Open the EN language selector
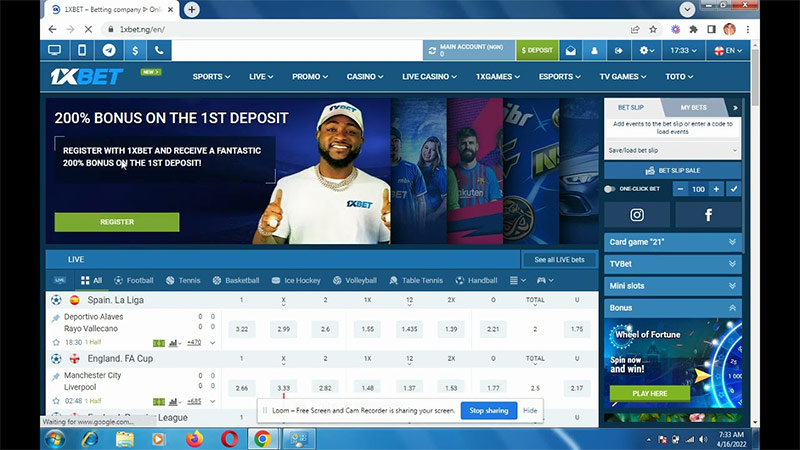 pos(728,51)
